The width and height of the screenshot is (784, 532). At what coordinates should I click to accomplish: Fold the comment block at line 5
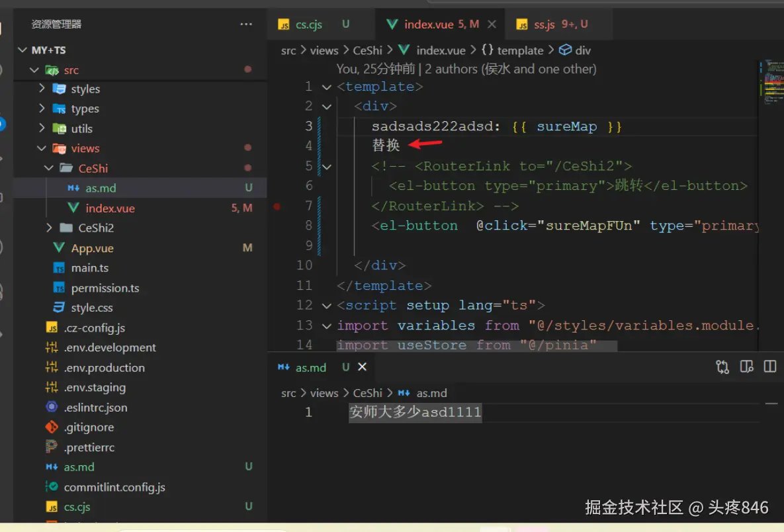[x=326, y=167]
